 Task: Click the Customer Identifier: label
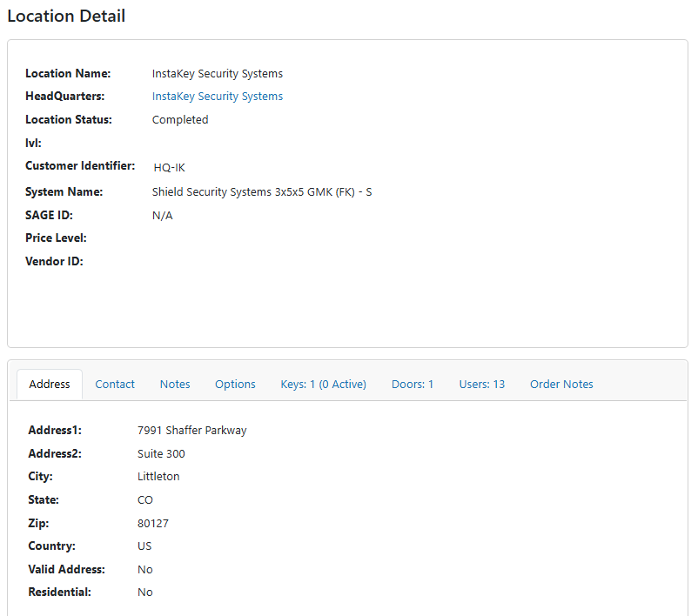pyautogui.click(x=80, y=165)
